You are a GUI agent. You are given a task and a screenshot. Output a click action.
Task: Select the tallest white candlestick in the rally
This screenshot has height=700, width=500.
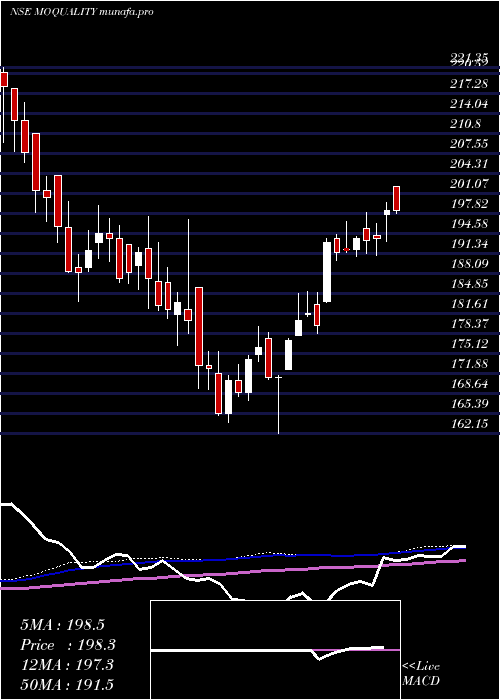pyautogui.click(x=327, y=271)
